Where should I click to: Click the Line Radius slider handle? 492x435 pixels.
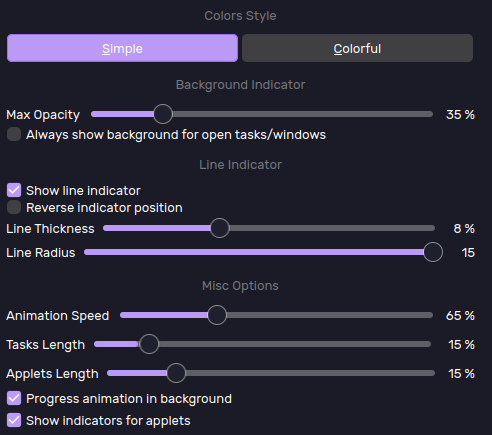coord(433,252)
